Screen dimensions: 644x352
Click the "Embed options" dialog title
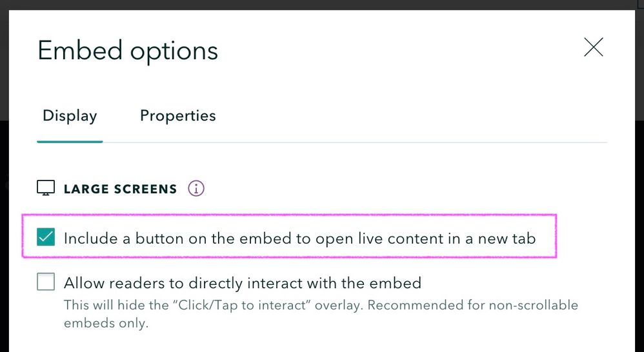128,50
